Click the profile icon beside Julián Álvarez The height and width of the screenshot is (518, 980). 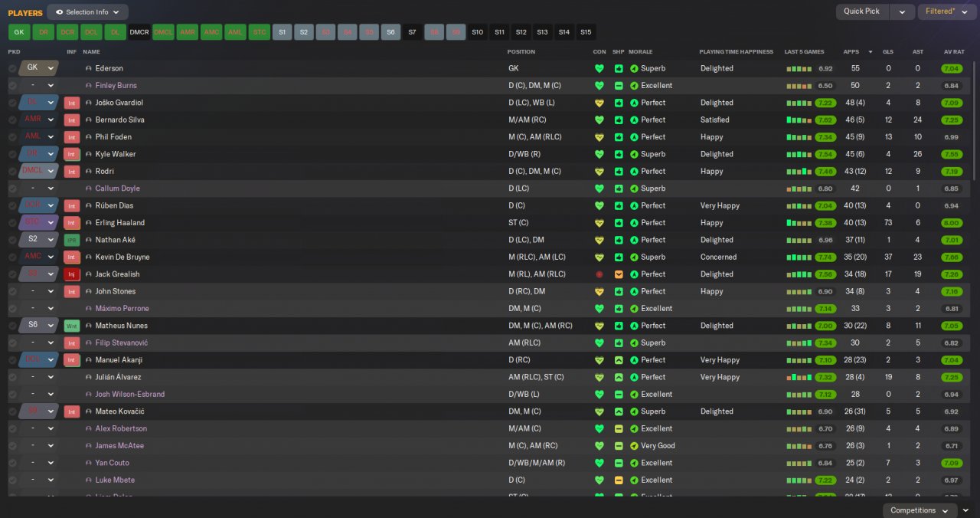[89, 377]
